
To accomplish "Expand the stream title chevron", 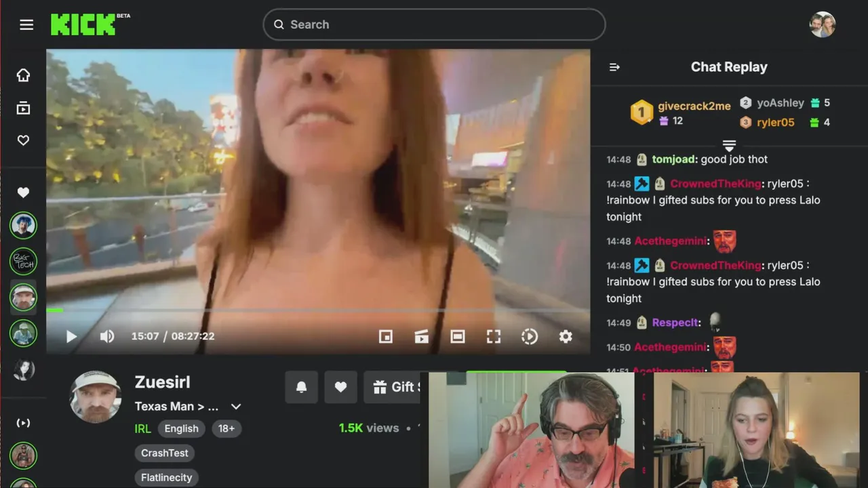I will 236,407.
